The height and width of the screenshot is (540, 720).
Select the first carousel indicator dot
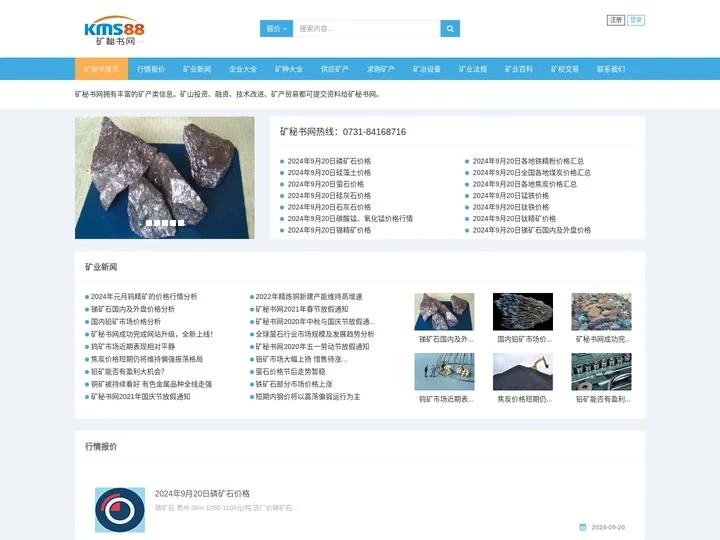point(149,223)
